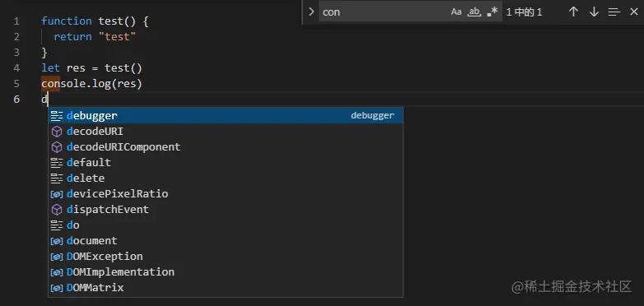
Task: Click method cube icon beside decodeURI
Action: [56, 132]
